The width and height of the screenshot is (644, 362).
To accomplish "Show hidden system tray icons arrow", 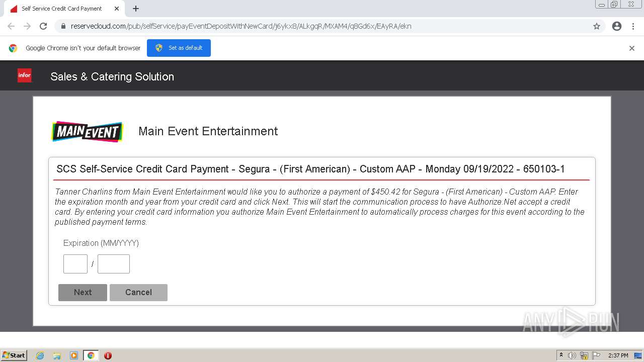I will click(561, 355).
